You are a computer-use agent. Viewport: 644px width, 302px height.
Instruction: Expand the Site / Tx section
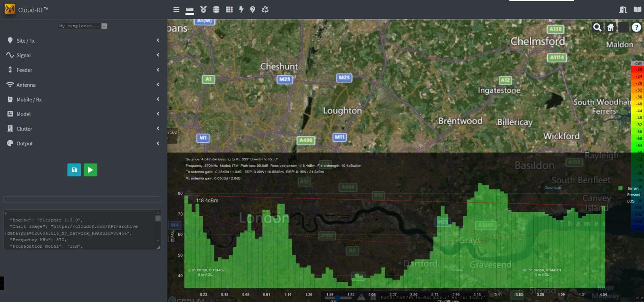[83, 41]
